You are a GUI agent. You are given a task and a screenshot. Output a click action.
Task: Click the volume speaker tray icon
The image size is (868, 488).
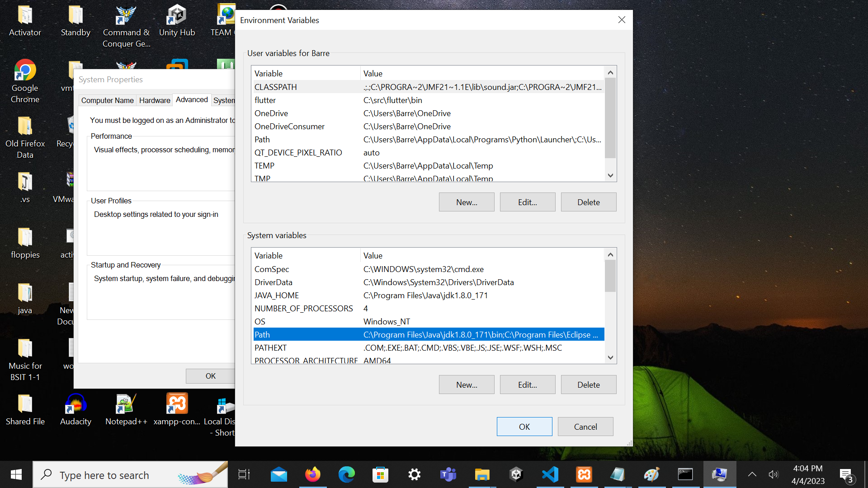(x=774, y=474)
